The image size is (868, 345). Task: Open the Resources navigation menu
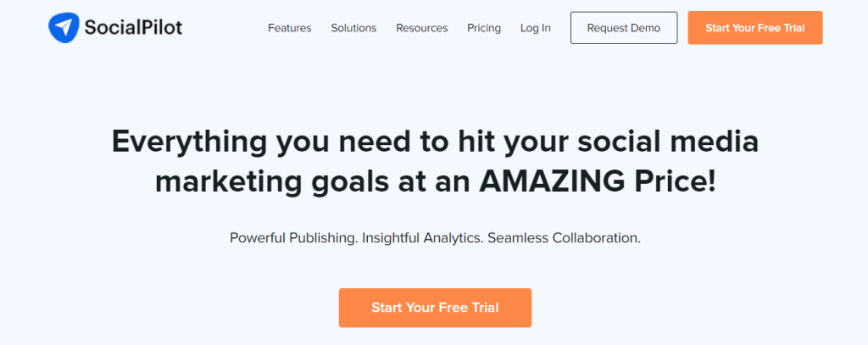(x=422, y=28)
